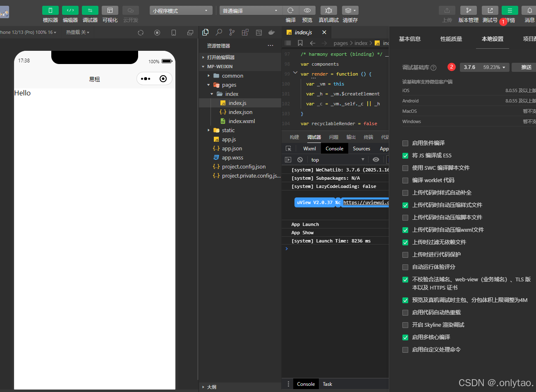Switch to the 性能质量 tab
Viewport: 536px width, 392px height.
(451, 38)
